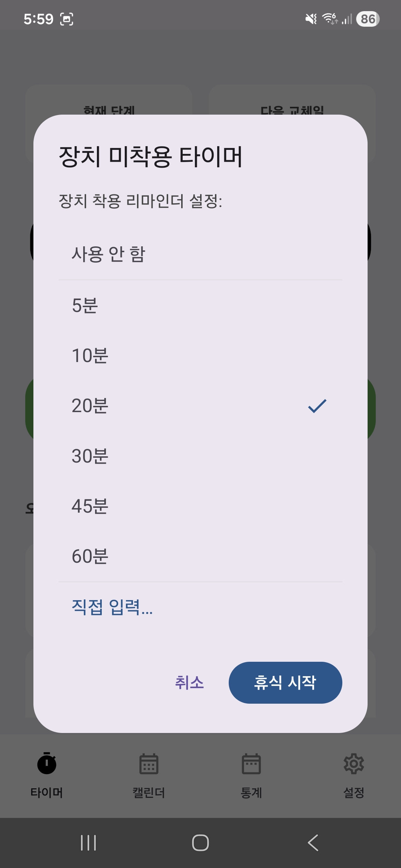Open the 설정 gear icon

point(354,764)
